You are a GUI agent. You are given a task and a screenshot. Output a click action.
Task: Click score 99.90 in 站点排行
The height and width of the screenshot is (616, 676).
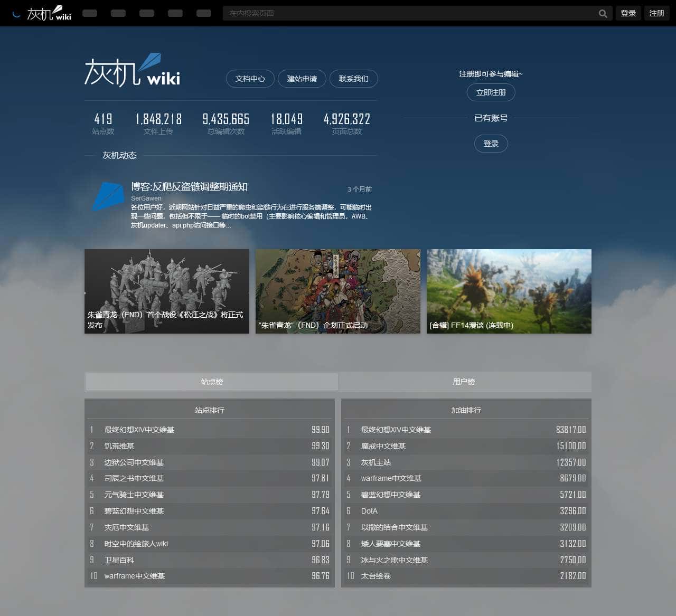pos(320,430)
